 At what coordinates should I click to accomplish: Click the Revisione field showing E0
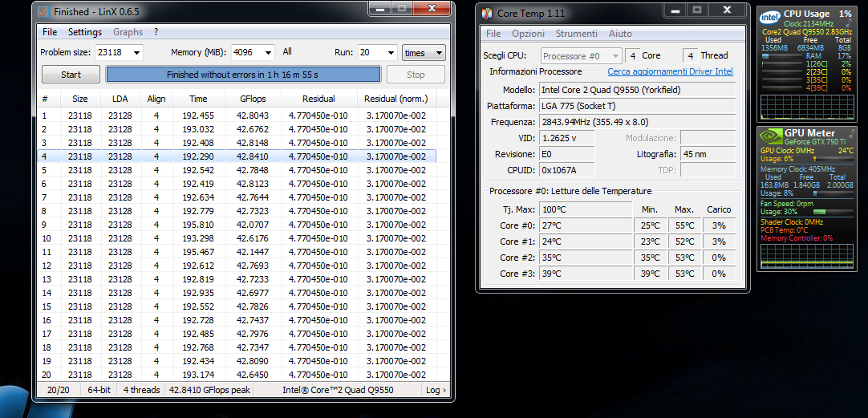566,154
